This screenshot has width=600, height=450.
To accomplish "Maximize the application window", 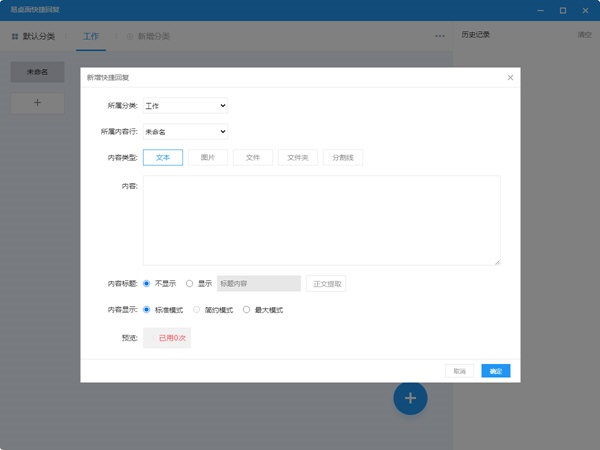I will 563,10.
